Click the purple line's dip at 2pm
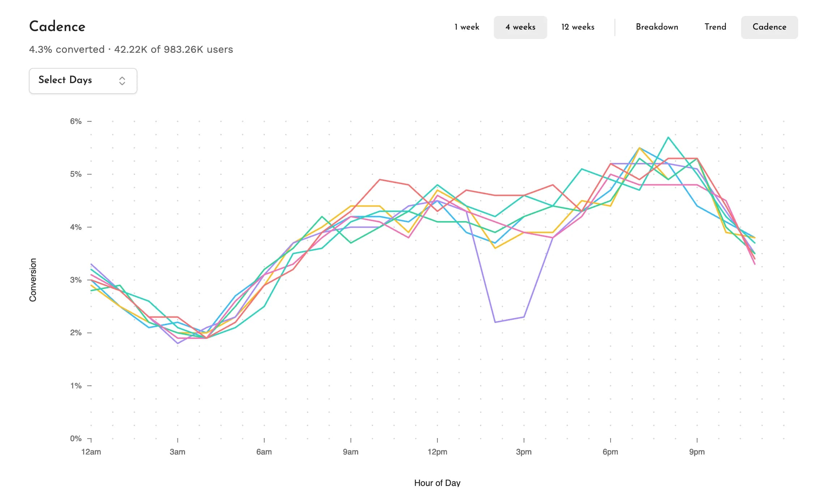 (x=495, y=322)
